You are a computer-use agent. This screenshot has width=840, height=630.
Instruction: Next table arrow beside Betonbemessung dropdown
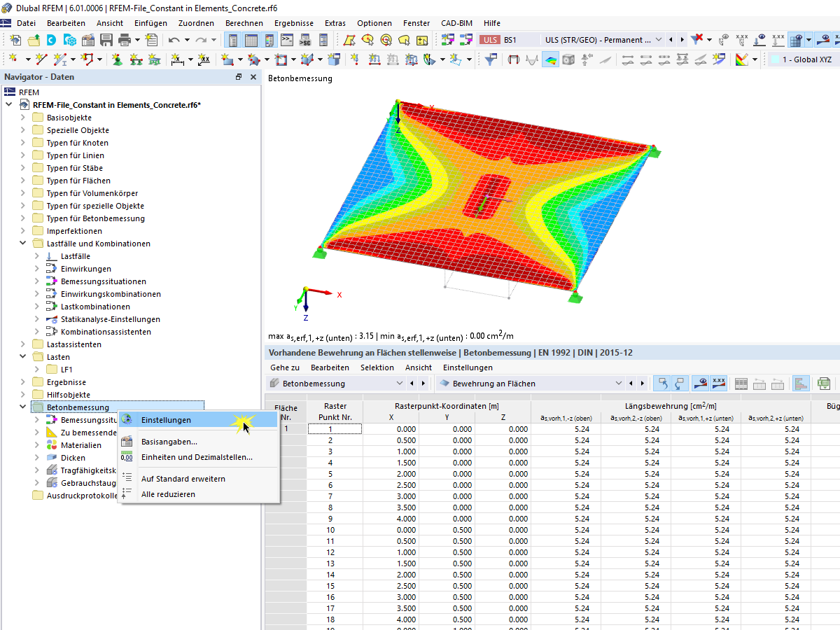(423, 383)
